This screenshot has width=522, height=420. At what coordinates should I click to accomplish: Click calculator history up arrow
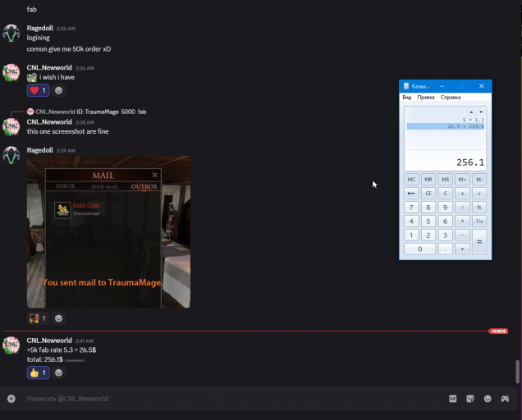pos(471,112)
